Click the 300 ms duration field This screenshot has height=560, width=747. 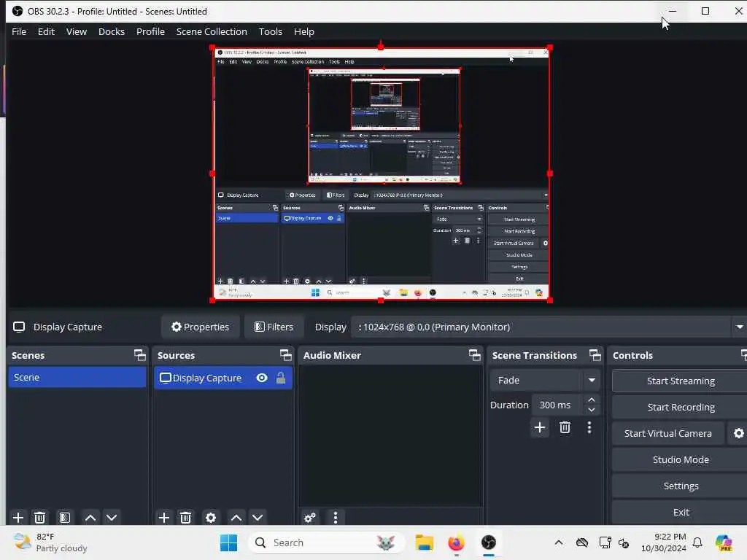(x=557, y=405)
